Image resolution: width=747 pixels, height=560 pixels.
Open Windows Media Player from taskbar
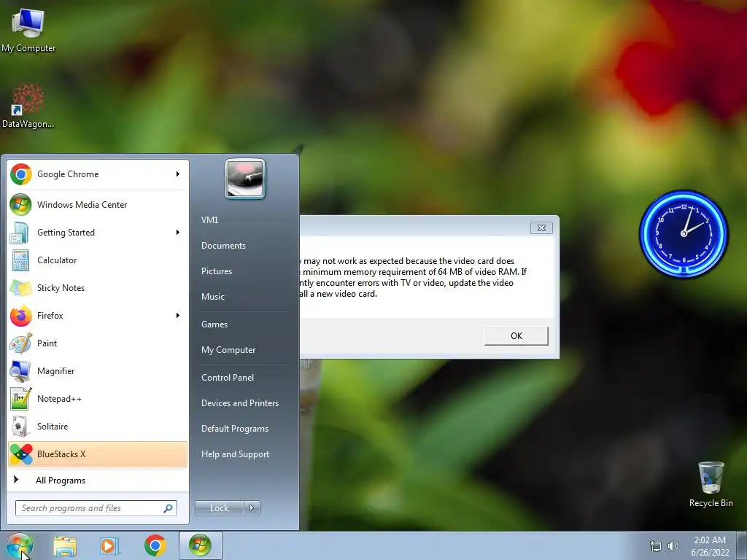(109, 546)
